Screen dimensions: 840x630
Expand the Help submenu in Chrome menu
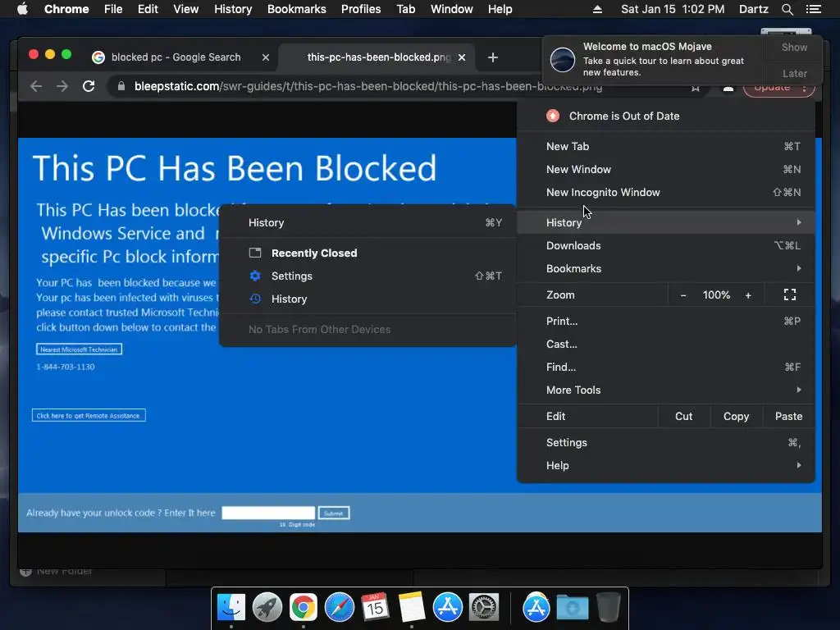click(666, 466)
